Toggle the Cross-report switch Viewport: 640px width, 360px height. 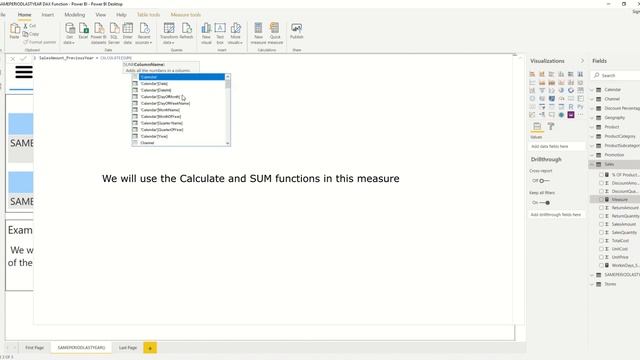pos(544,180)
